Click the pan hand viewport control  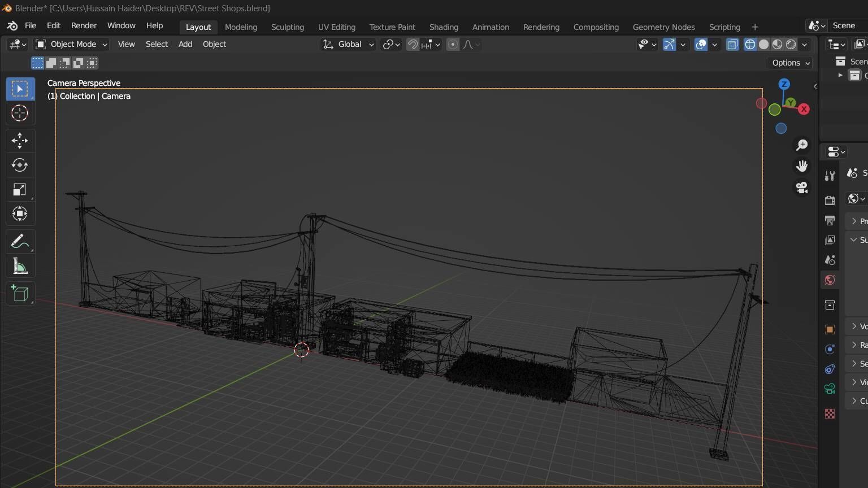click(x=801, y=166)
